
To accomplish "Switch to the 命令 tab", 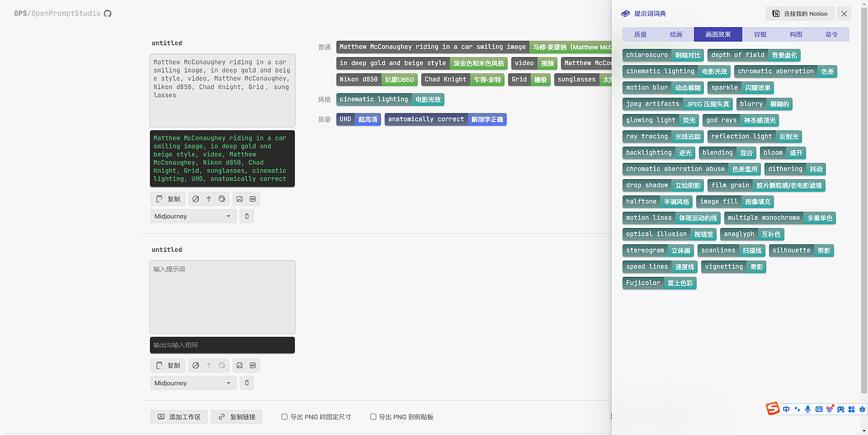I will [831, 35].
